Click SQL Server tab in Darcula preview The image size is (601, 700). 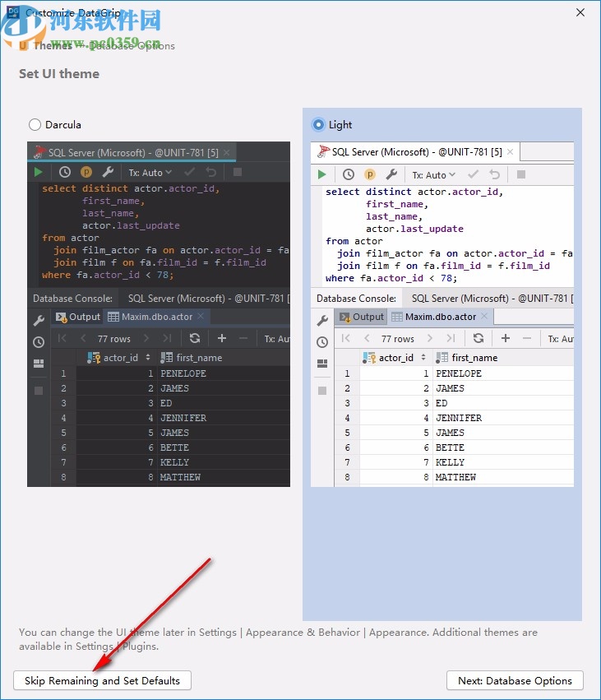tap(133, 152)
